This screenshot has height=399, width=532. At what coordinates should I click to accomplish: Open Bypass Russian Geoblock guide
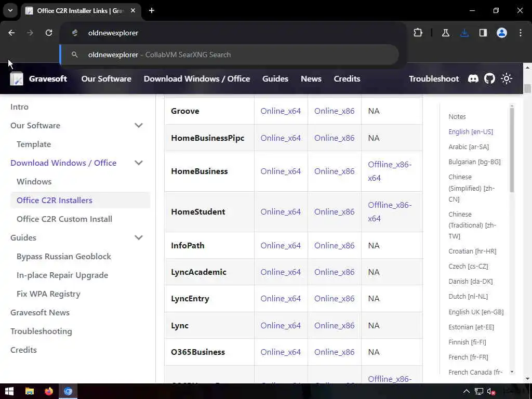(x=64, y=257)
